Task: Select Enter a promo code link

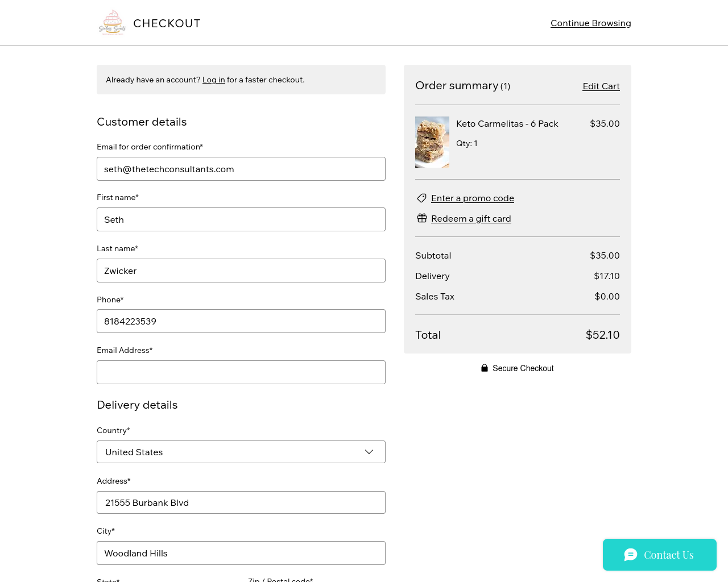Action: point(473,198)
